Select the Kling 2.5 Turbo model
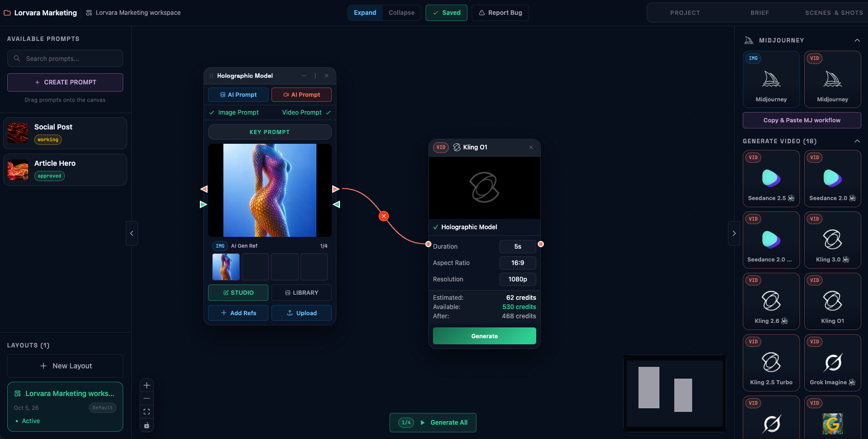This screenshot has height=439, width=868. point(771,362)
